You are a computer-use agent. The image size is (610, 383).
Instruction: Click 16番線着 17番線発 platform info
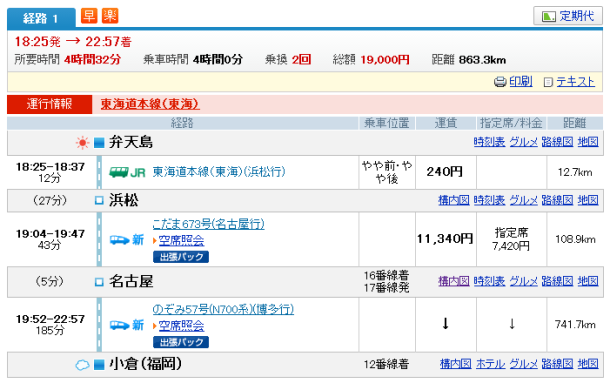pos(386,281)
